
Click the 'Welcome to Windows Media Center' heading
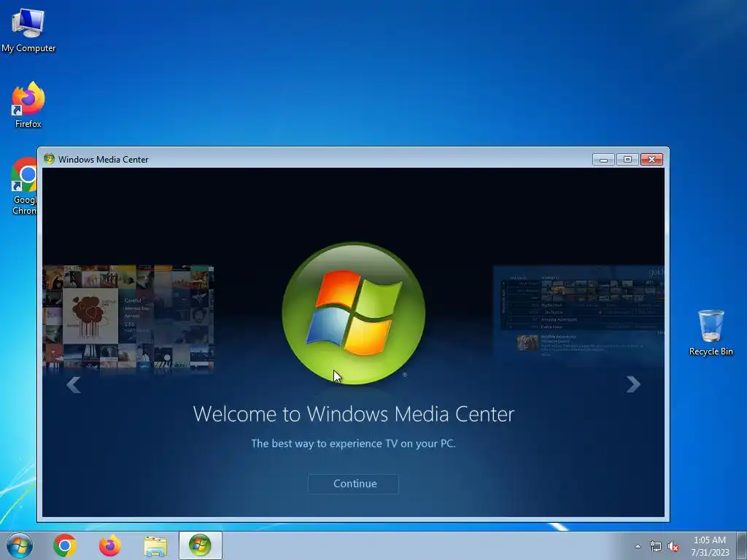(354, 414)
